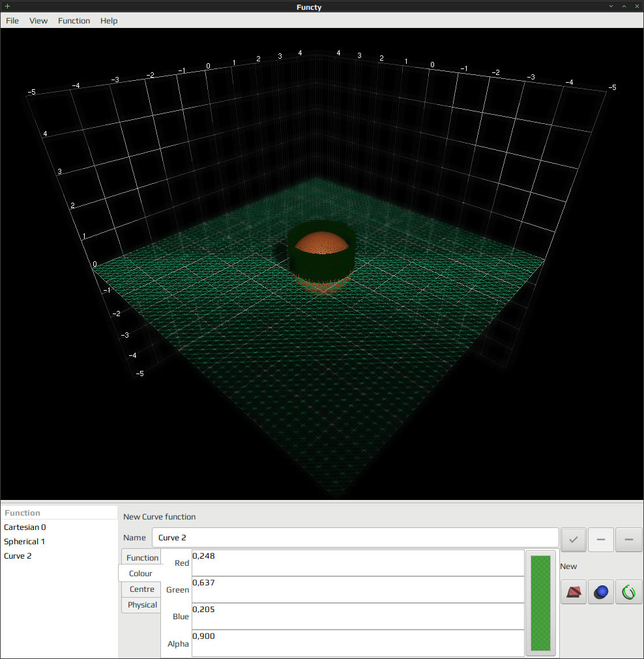Create a new Cartesian function with red surface icon
This screenshot has width=644, height=659.
574,592
